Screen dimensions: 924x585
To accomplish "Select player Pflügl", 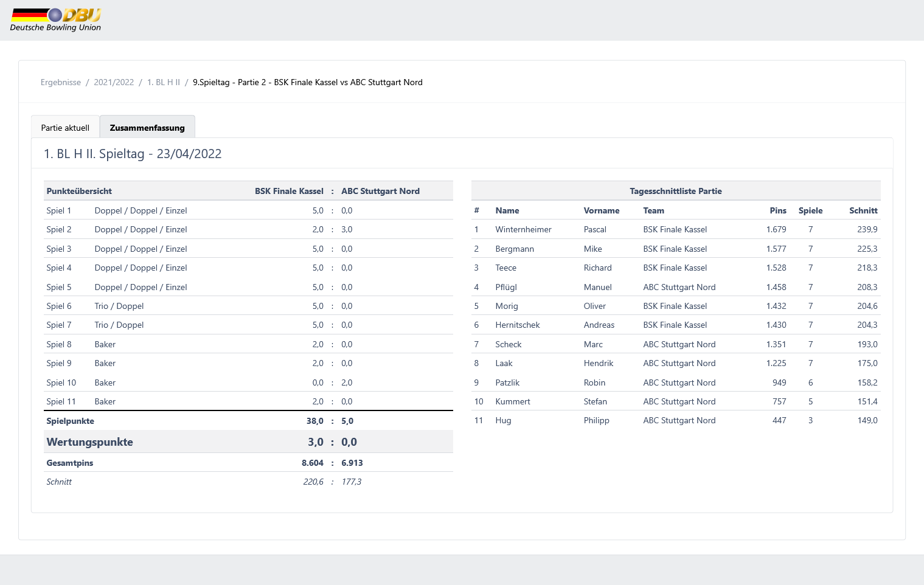I will [506, 287].
